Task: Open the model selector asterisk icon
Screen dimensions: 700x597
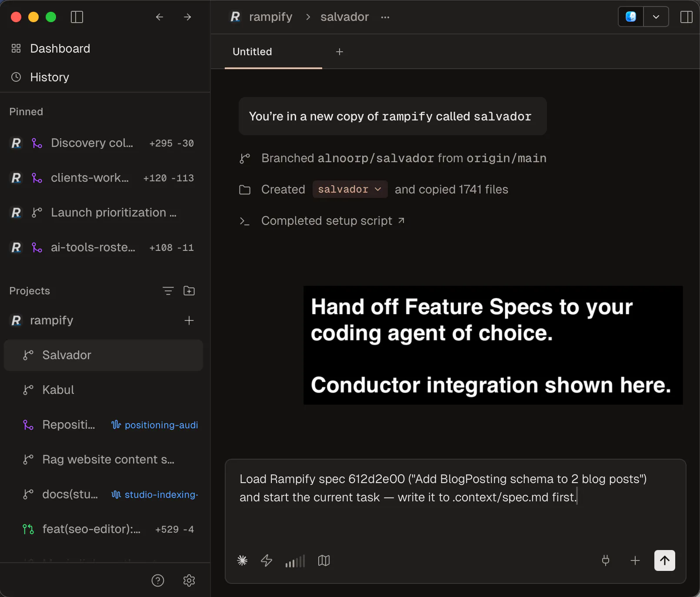Action: coord(242,560)
